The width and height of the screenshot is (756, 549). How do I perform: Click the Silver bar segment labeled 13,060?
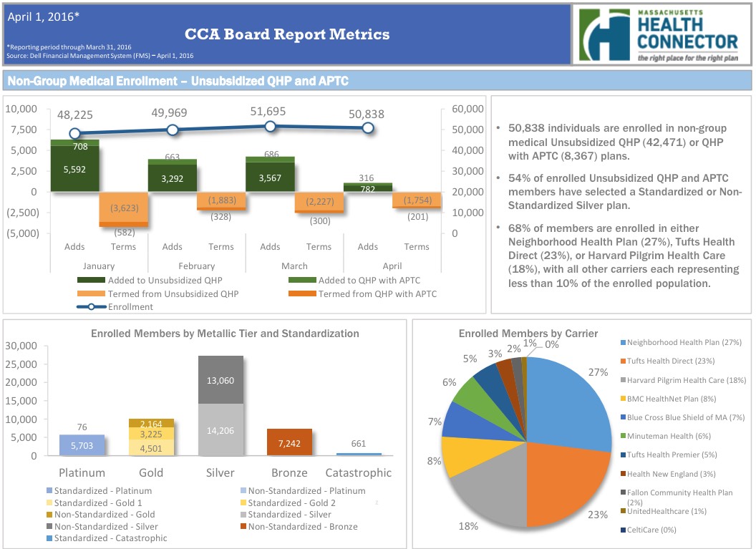[220, 380]
